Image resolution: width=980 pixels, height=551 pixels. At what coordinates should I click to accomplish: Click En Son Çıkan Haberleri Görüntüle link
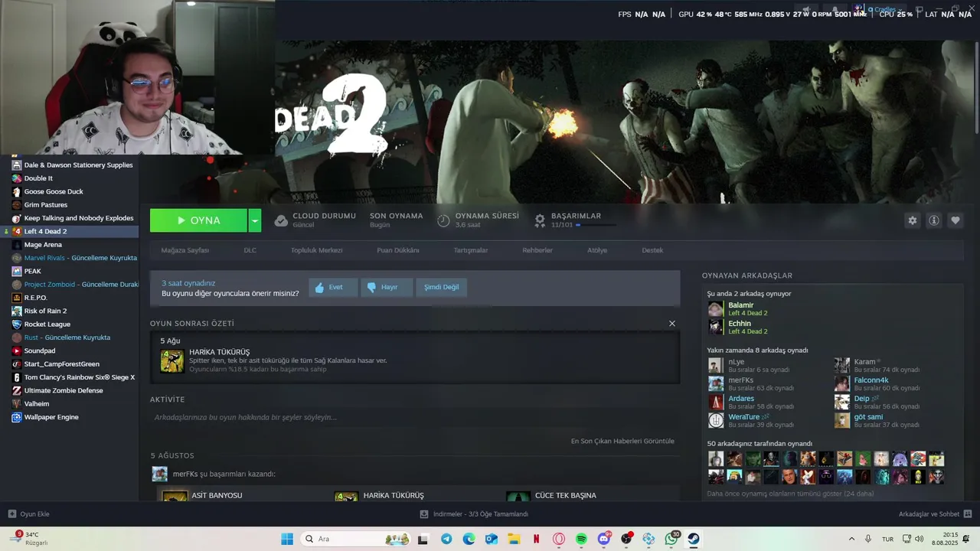pos(622,441)
